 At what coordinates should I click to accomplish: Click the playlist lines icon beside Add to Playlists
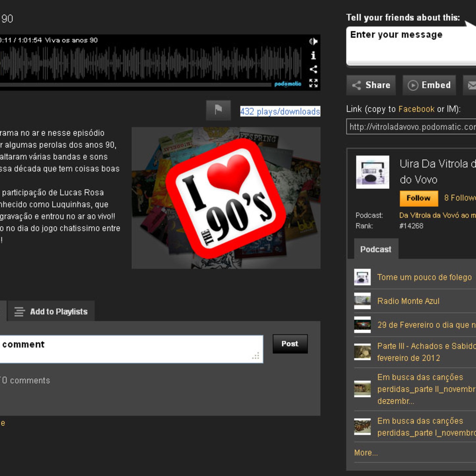click(x=20, y=312)
